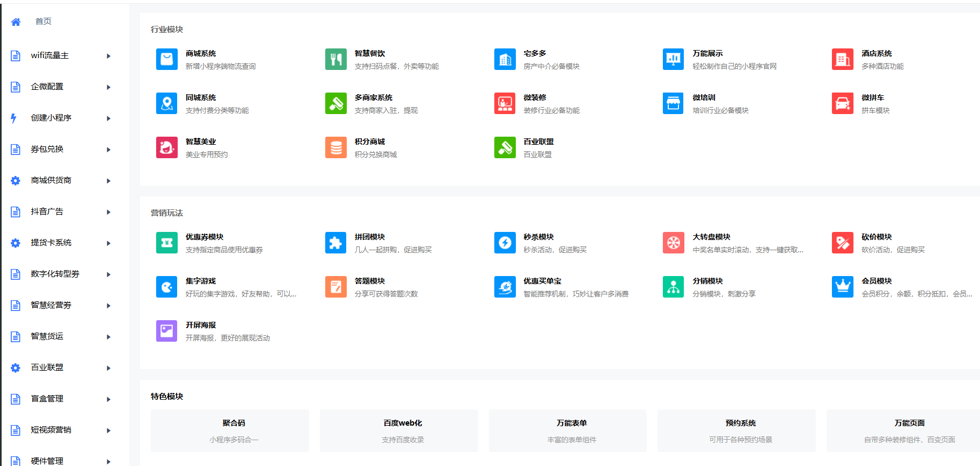Click the 大转盘模块 wheel icon

coord(674,243)
